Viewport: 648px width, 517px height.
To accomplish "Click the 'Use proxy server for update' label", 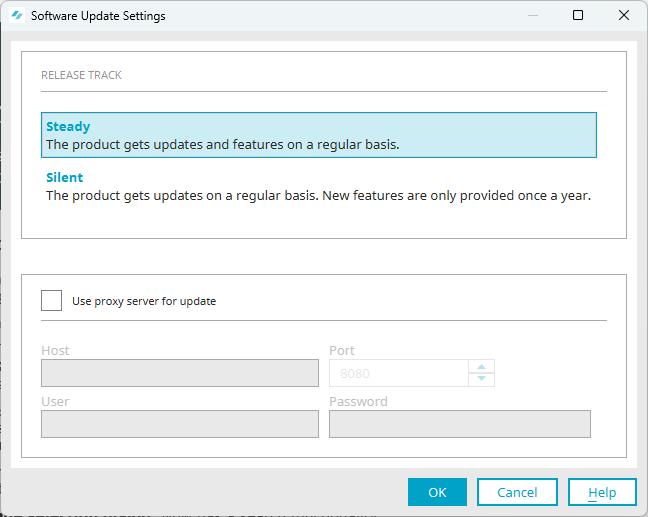I will [x=144, y=301].
